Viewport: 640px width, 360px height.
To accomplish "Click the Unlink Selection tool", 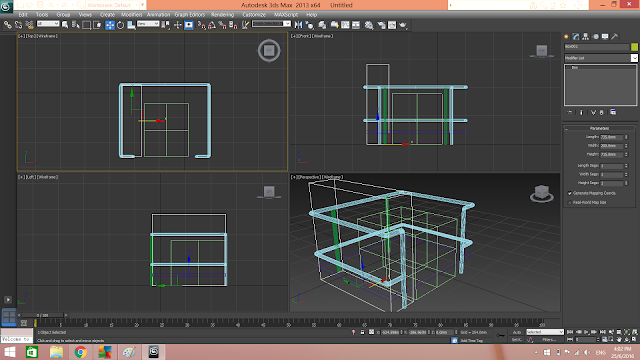I will pyautogui.click(x=18, y=25).
